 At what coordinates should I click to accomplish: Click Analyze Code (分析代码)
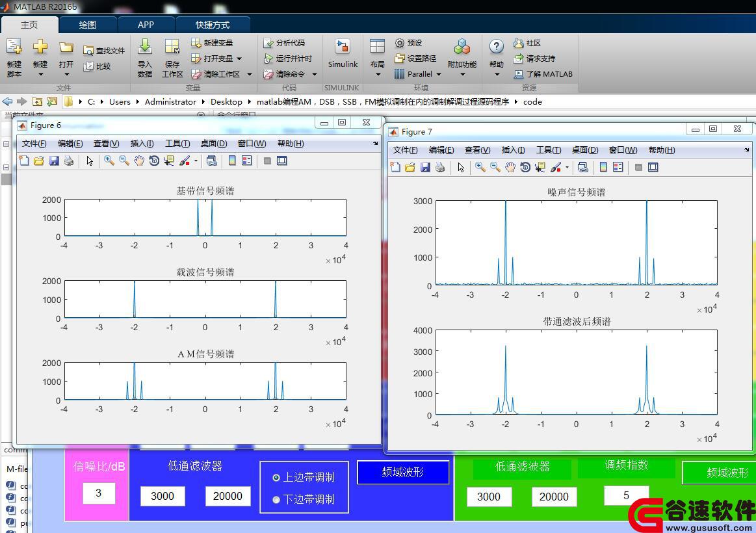click(x=284, y=43)
